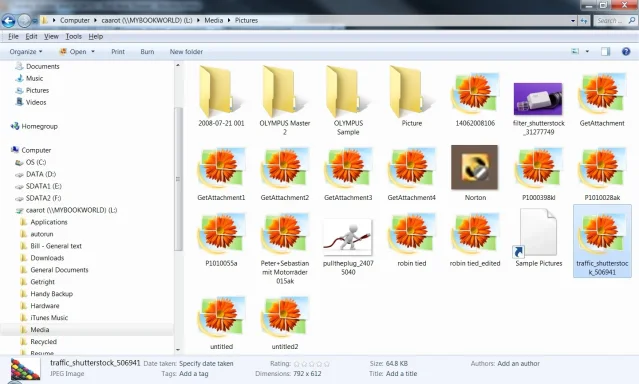Image resolution: width=639 pixels, height=384 pixels.
Task: Open the View menu
Action: point(51,36)
